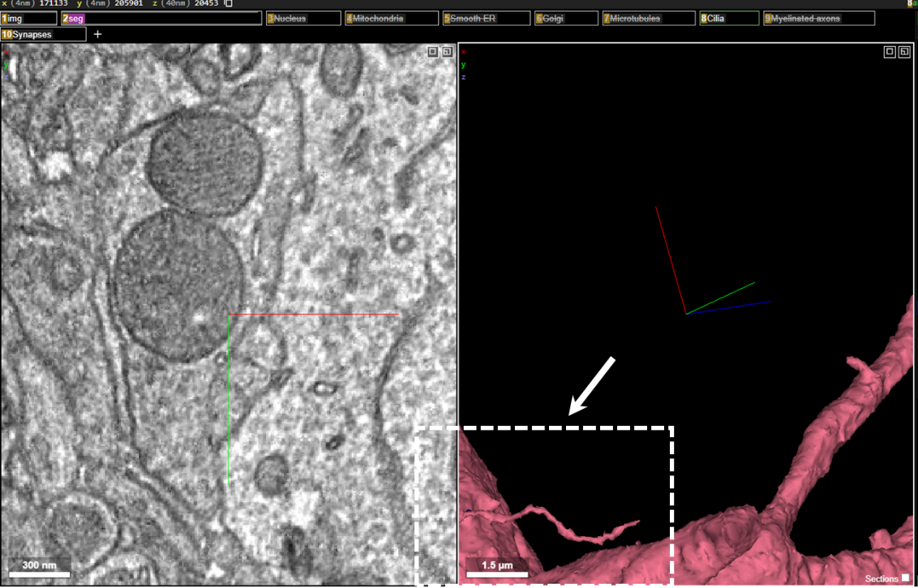
Task: Maximize the 3D view panel
Action: tap(890, 52)
